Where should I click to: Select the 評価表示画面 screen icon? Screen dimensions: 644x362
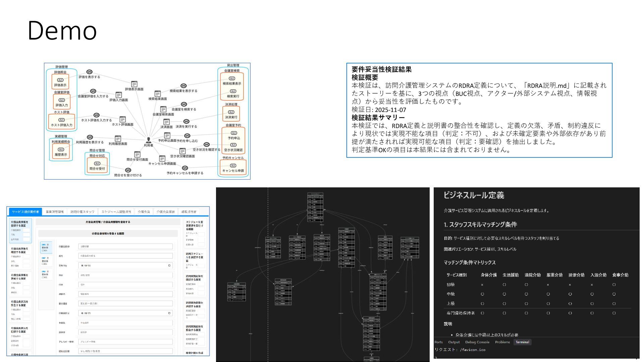[134, 84]
